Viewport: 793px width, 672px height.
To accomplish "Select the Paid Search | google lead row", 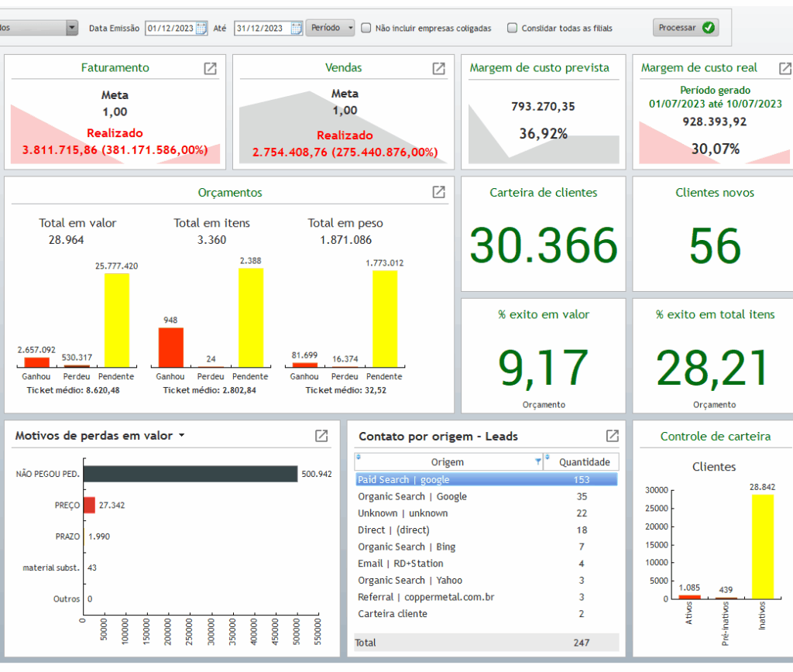I will 403,480.
